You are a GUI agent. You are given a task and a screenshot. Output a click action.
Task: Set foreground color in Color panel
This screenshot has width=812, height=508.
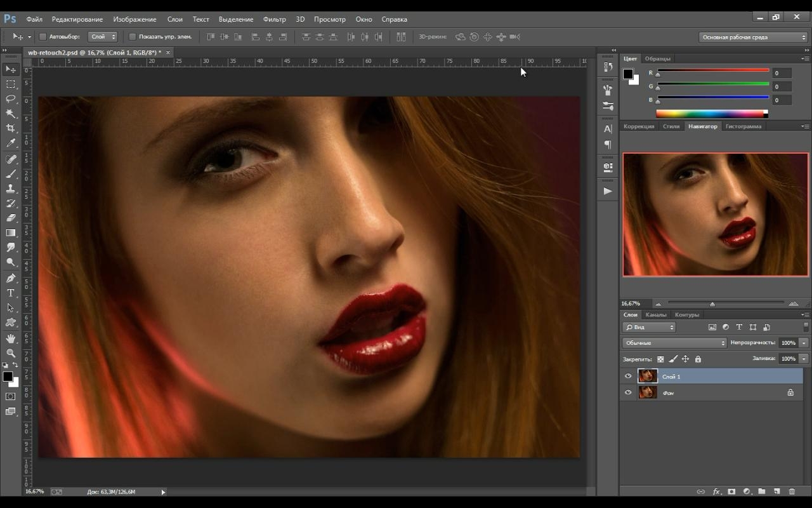[628, 74]
